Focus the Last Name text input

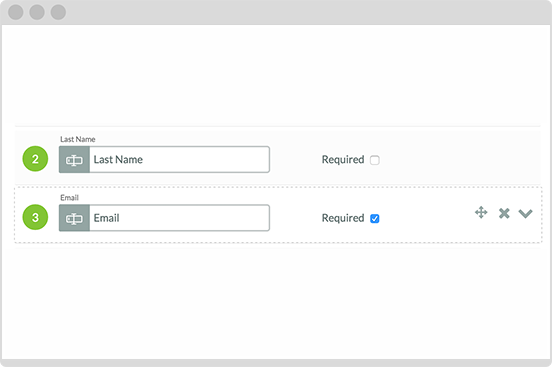pos(180,160)
